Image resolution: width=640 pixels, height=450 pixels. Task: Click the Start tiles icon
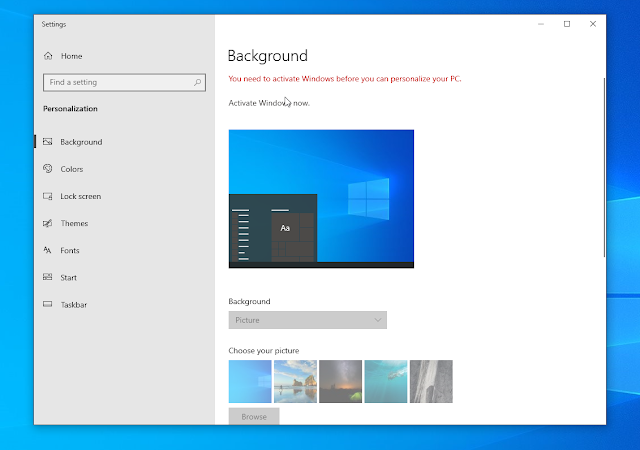(48, 277)
